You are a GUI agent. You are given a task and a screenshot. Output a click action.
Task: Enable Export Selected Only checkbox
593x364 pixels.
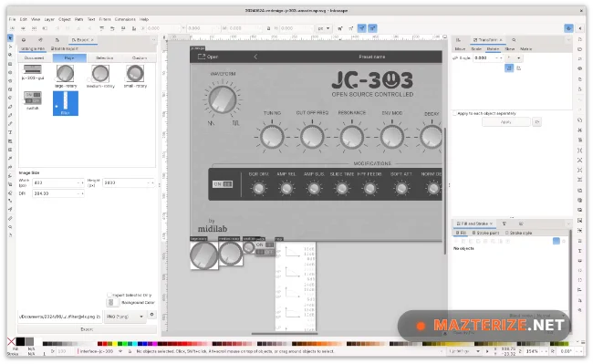(109, 295)
